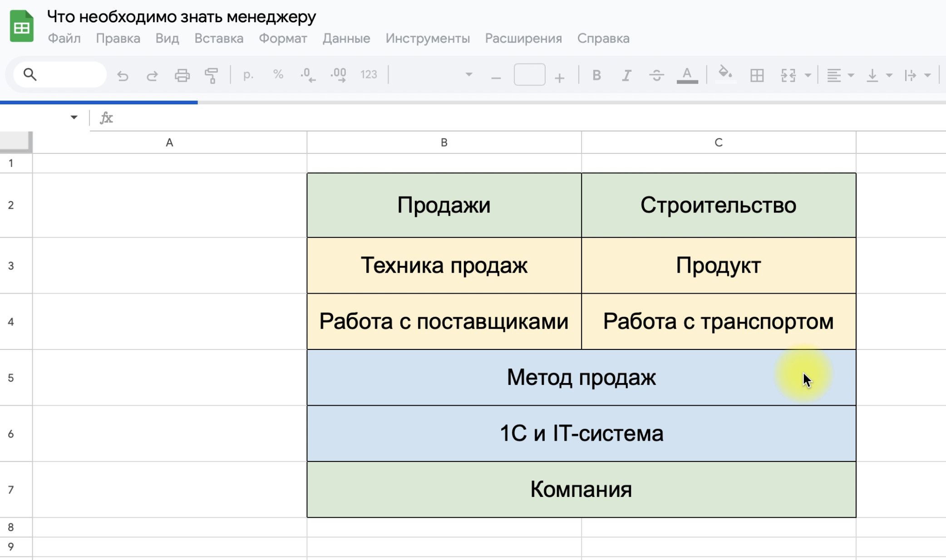
Task: Toggle italic formatting
Action: 626,75
